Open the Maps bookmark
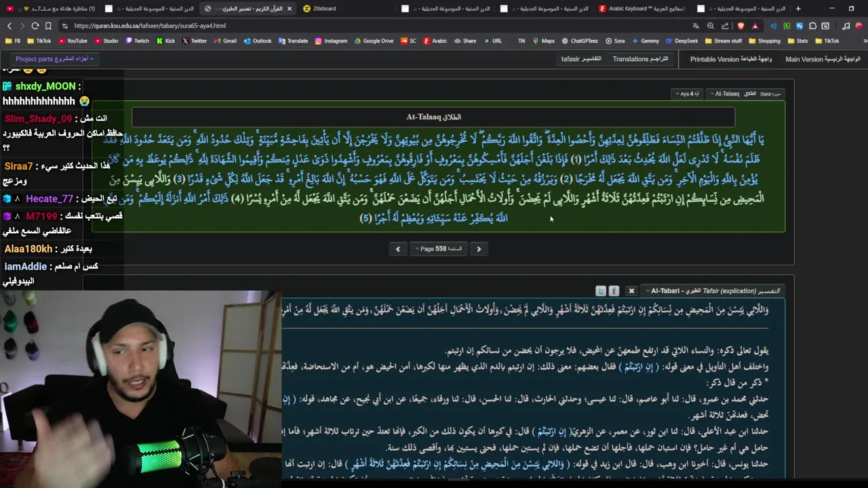The height and width of the screenshot is (488, 868). 542,41
